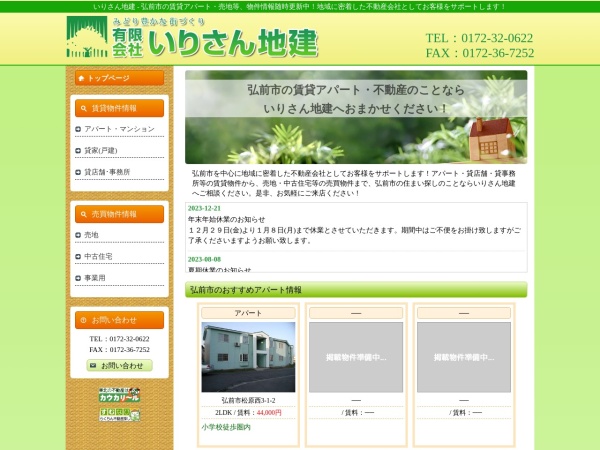The image size is (600, 450).
Task: Click magnifier icon beside 売買物件情報
Action: tap(83, 215)
